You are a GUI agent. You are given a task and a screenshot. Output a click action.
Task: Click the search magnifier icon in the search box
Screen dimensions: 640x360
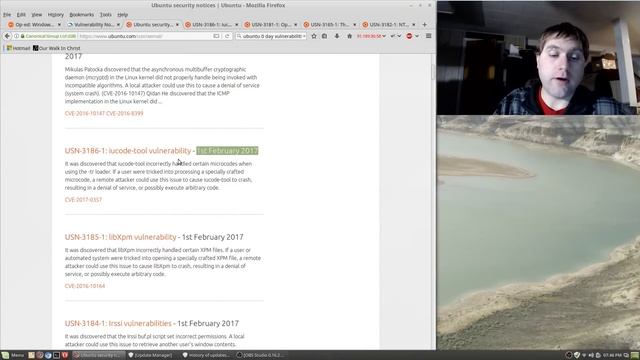coord(239,36)
